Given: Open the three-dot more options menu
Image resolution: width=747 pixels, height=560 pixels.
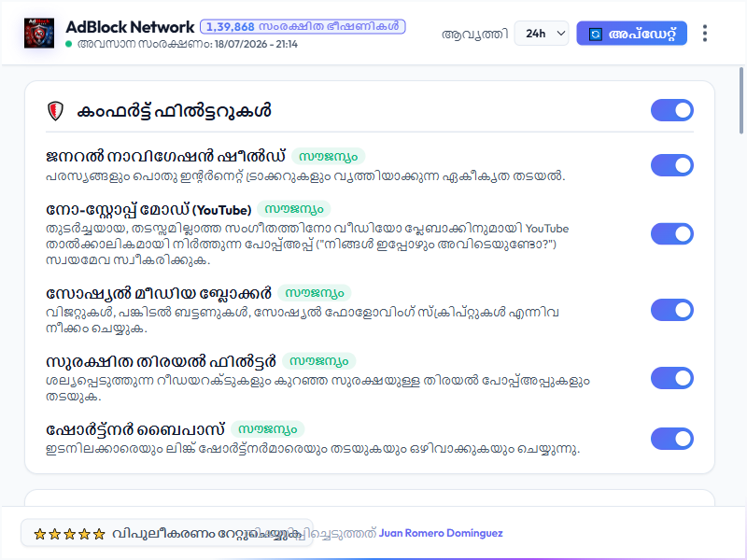Looking at the screenshot, I should tap(705, 34).
